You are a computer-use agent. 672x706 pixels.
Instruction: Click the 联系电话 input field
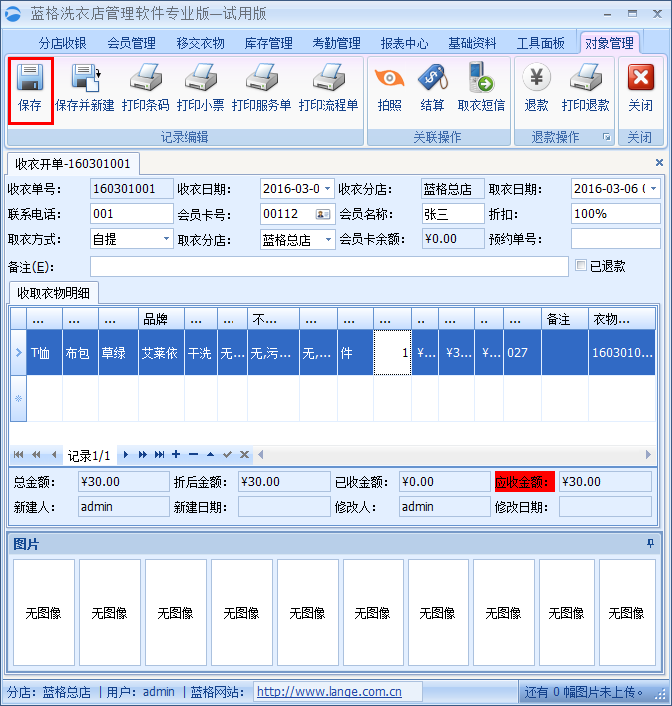click(x=132, y=214)
